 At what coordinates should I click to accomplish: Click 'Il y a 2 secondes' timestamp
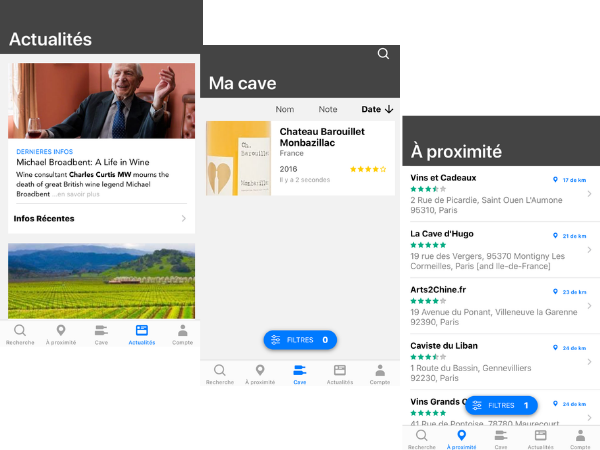pyautogui.click(x=305, y=180)
